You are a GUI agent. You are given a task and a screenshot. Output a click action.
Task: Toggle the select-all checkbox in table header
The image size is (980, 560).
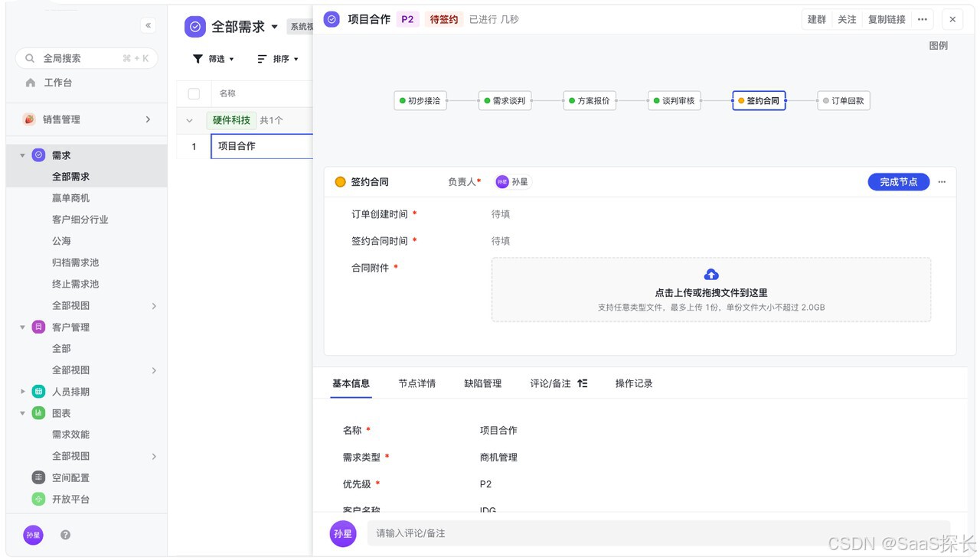tap(194, 93)
